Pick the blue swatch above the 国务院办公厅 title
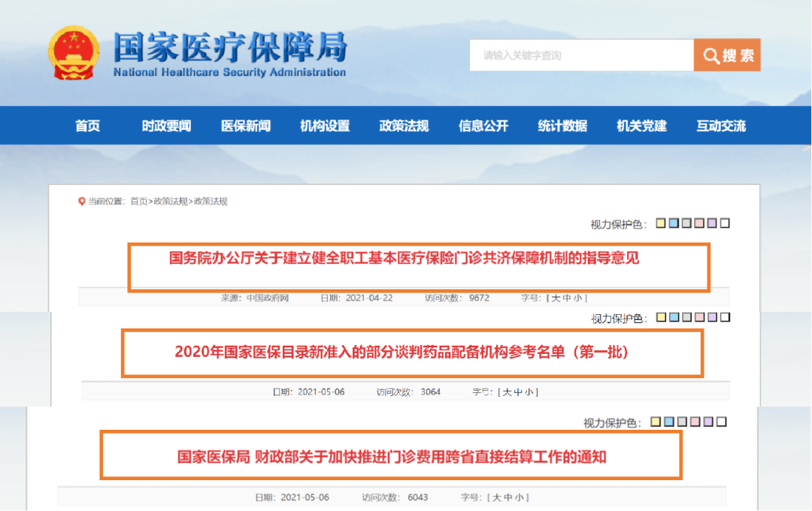Viewport: 812px width, 511px height. pos(674,223)
